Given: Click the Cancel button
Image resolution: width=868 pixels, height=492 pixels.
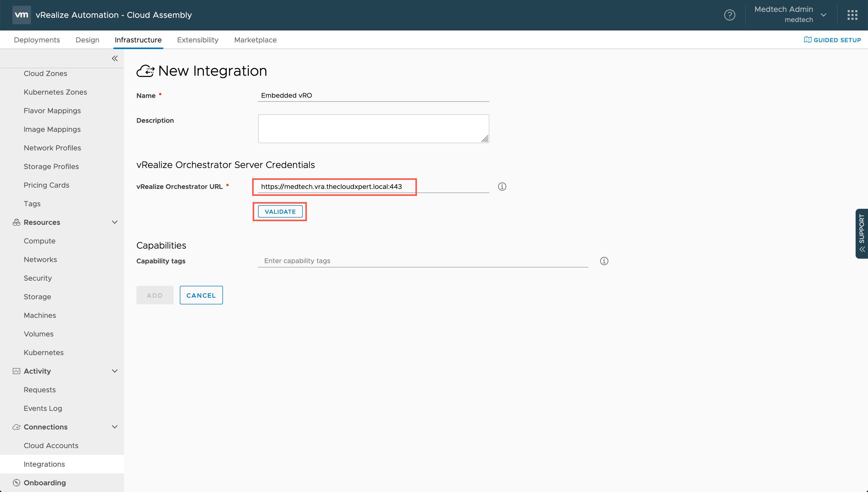Looking at the screenshot, I should tap(201, 295).
